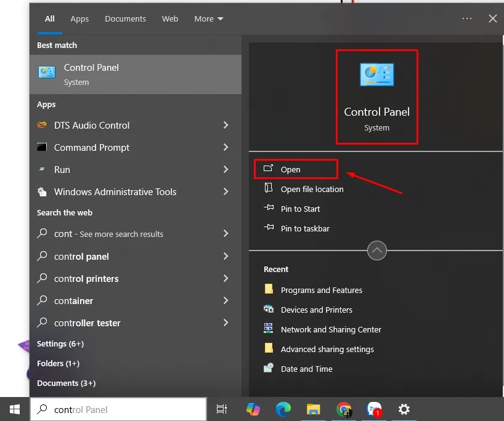This screenshot has height=421, width=504.
Task: Open Task View from the taskbar
Action: pos(222,409)
